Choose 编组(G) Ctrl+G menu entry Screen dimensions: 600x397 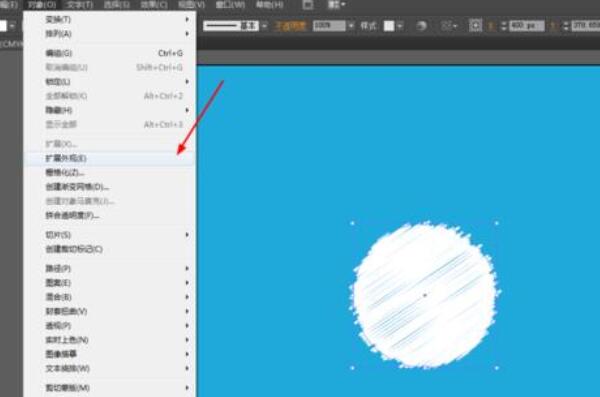point(110,53)
